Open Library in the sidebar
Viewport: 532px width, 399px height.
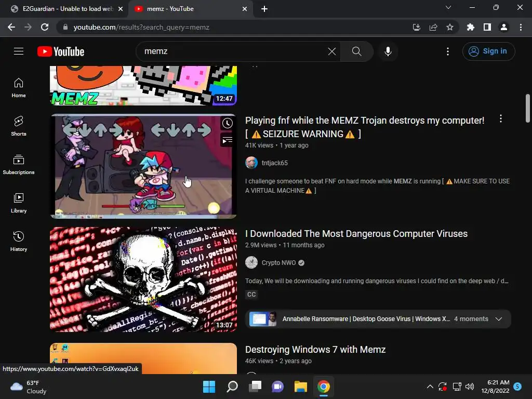point(19,203)
